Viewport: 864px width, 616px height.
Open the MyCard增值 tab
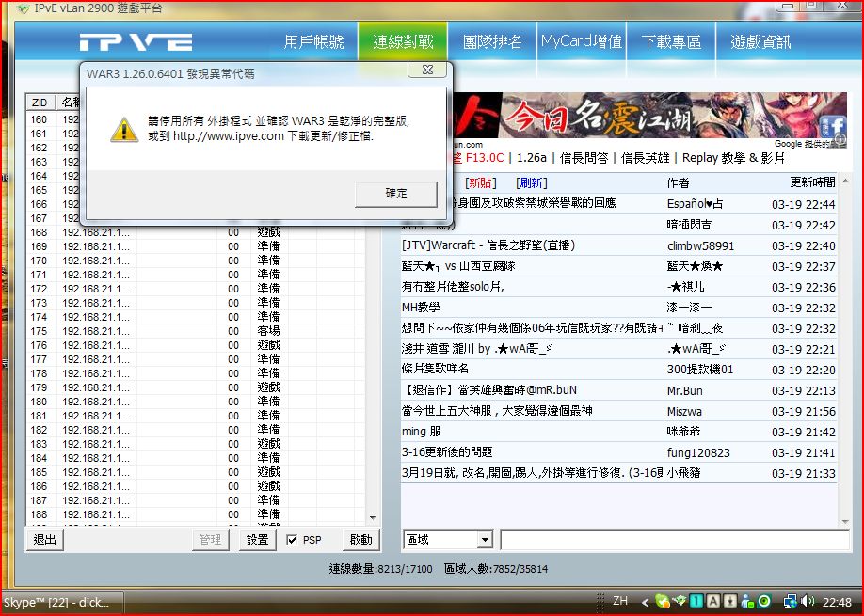pyautogui.click(x=581, y=42)
